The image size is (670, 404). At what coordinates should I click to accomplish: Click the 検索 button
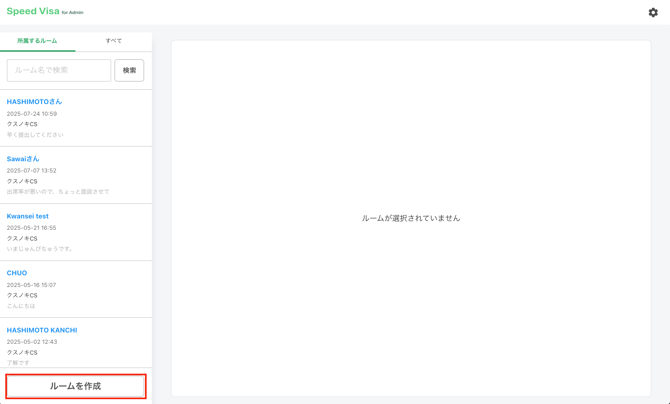click(x=129, y=70)
